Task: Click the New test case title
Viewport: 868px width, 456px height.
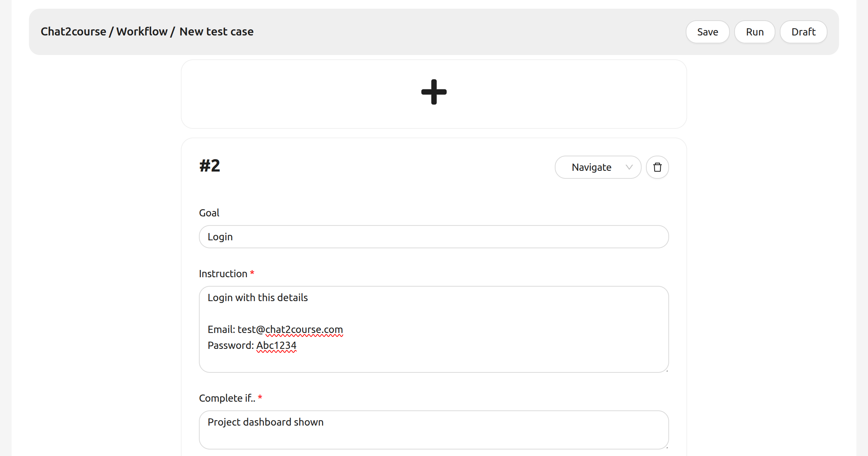Action: pos(216,32)
